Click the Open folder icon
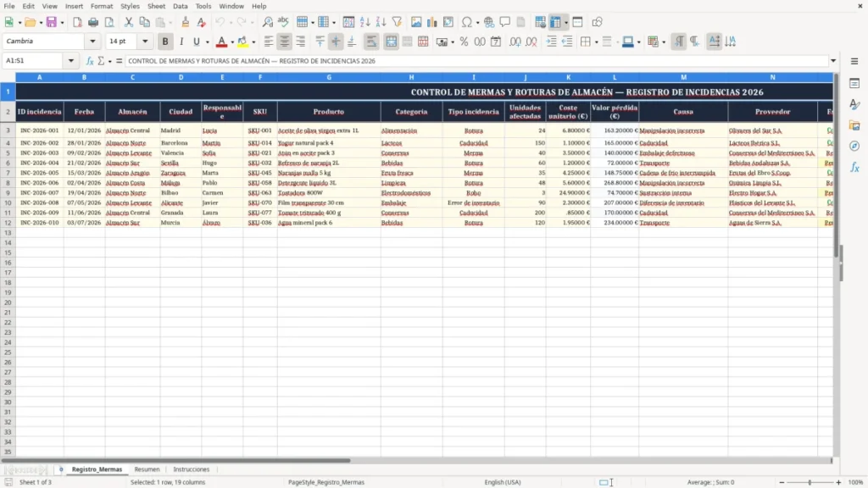 tap(30, 22)
